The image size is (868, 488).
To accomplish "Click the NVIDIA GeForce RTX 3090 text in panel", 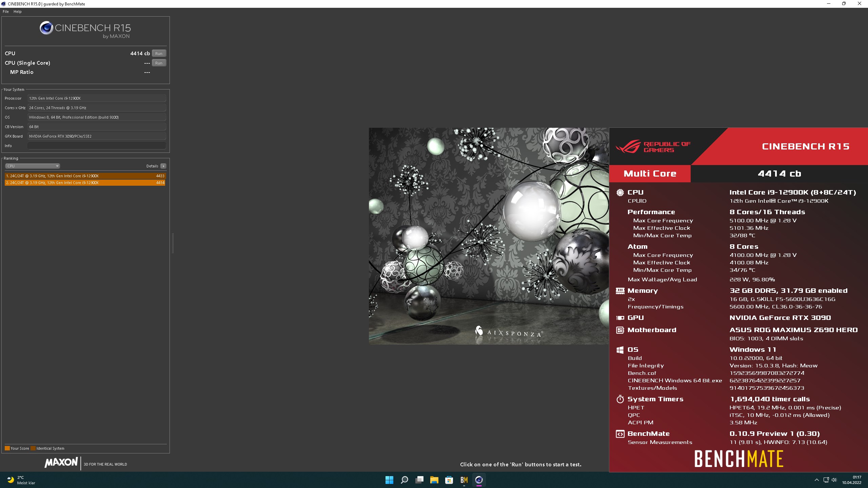I will coord(780,318).
